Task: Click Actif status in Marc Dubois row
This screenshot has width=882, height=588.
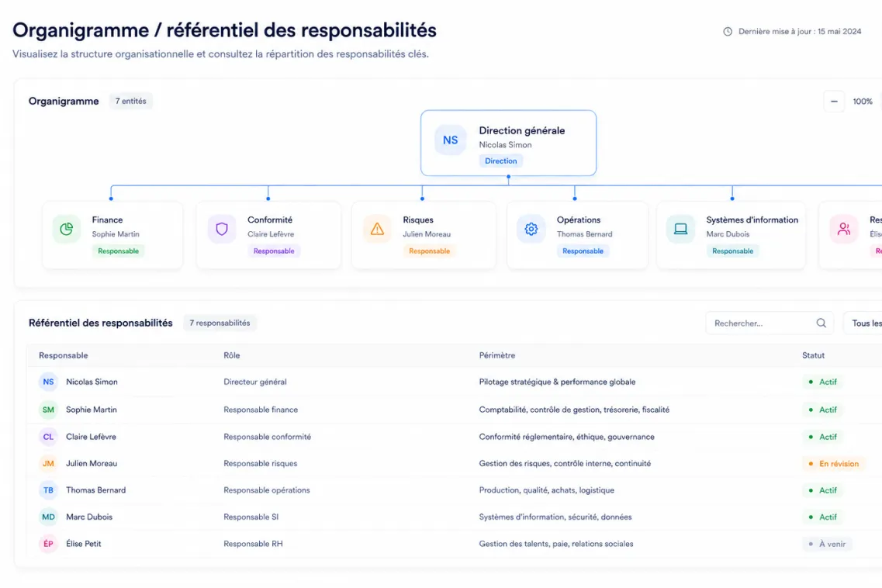Action: [x=822, y=517]
